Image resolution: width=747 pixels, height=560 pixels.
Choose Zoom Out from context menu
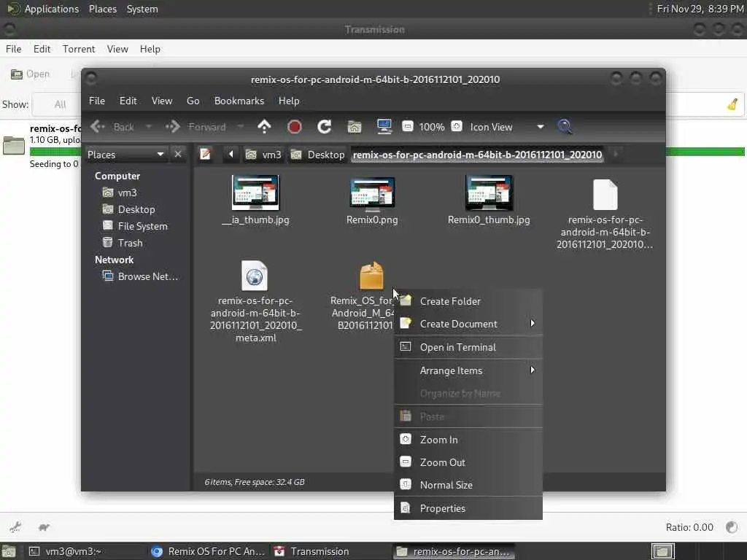[x=468, y=462]
